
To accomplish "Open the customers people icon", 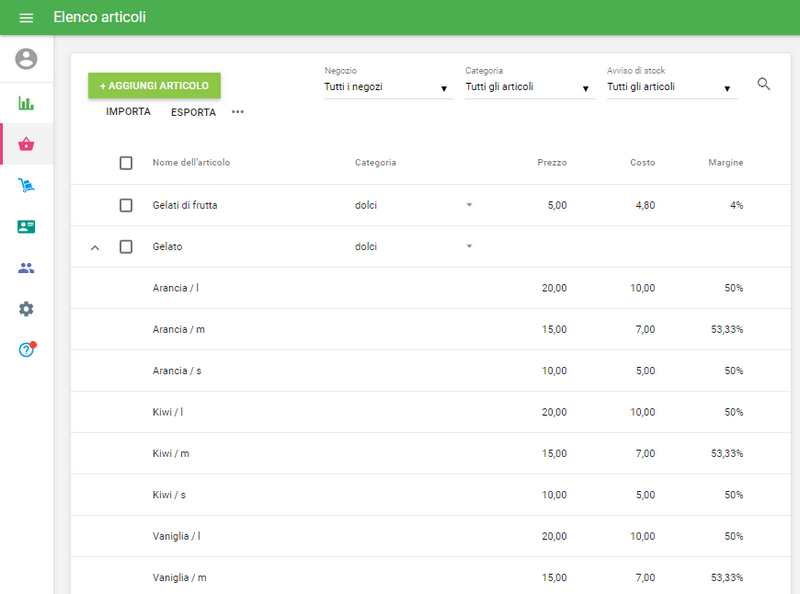I will (x=26, y=268).
